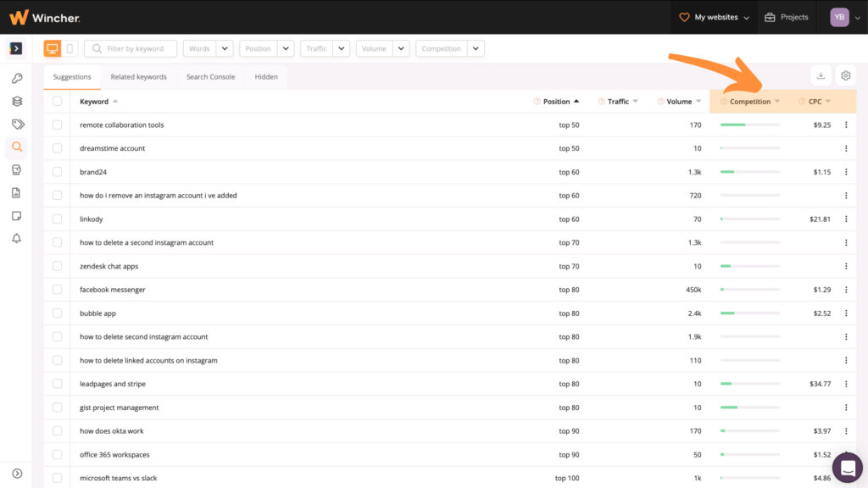868x488 pixels.
Task: Select mobile device view
Action: 70,48
